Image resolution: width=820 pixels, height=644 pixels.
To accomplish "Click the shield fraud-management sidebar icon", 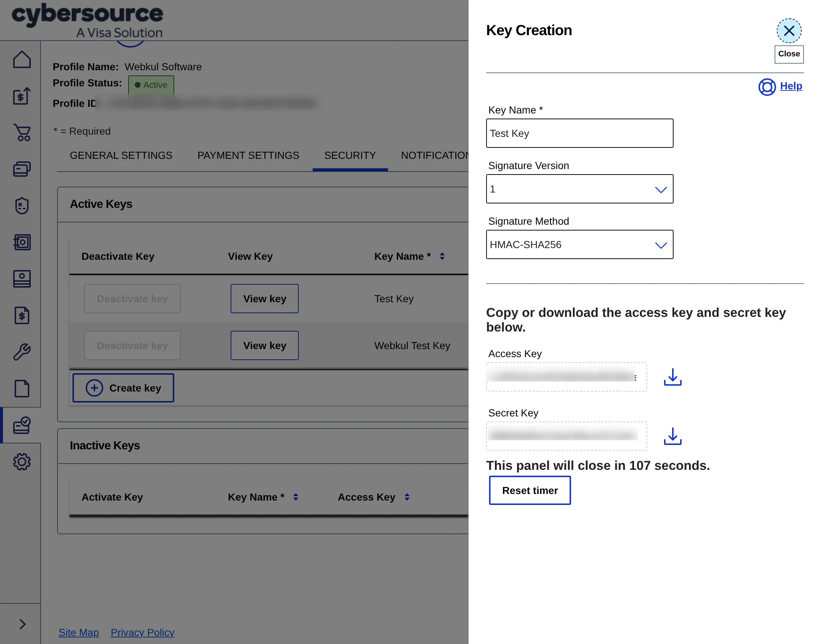I will click(22, 206).
